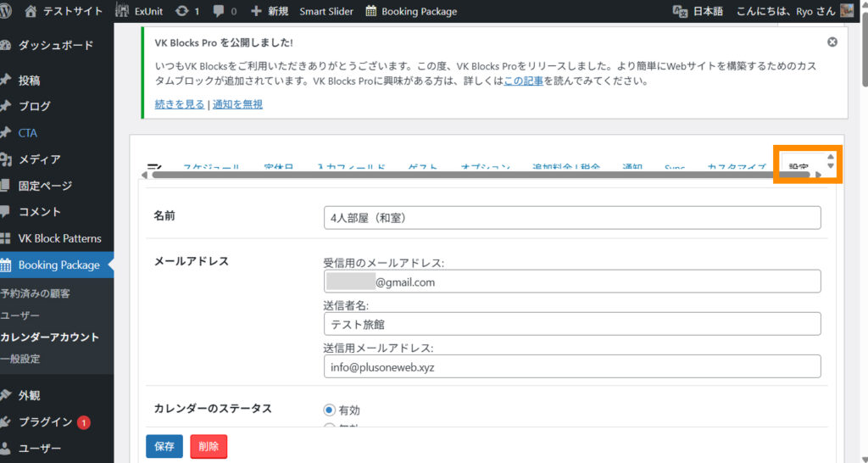Select the 有効 calendar status radio button
This screenshot has width=868, height=463.
coord(329,410)
